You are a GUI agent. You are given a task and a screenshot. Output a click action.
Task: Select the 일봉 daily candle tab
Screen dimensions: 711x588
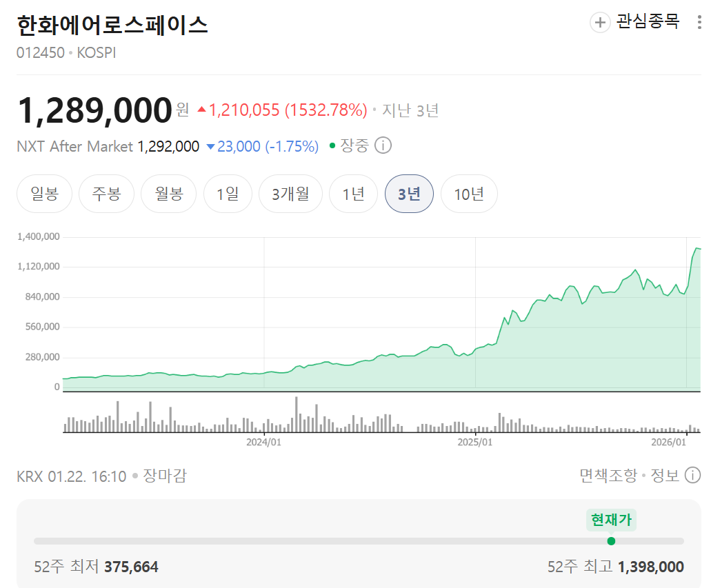[45, 194]
